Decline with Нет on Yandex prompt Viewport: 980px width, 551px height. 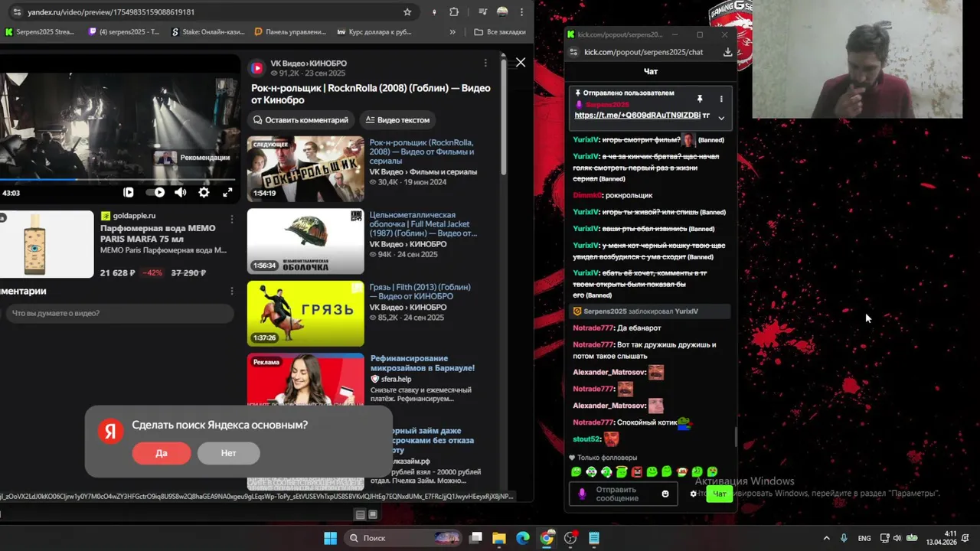[229, 453]
